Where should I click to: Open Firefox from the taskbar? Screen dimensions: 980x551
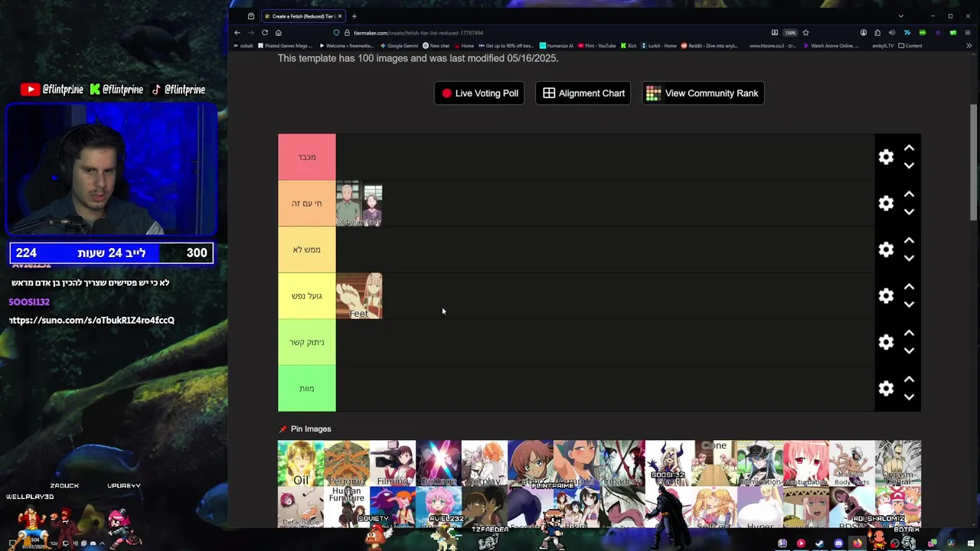[x=857, y=543]
